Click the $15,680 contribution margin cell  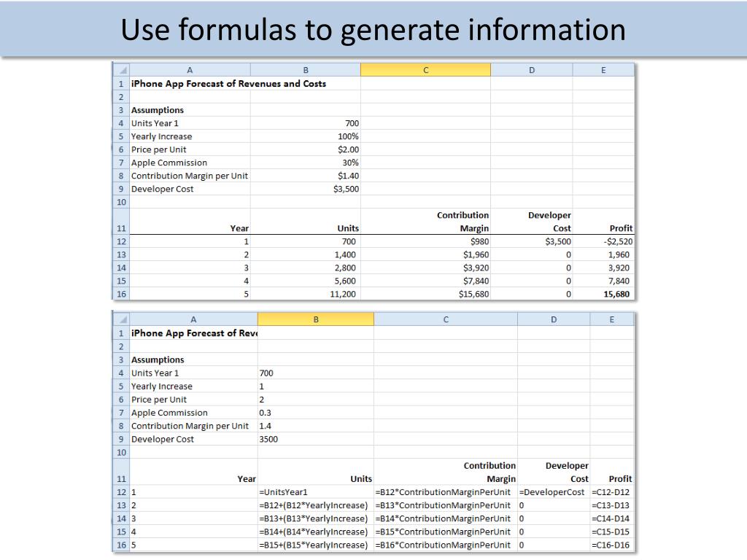(473, 295)
